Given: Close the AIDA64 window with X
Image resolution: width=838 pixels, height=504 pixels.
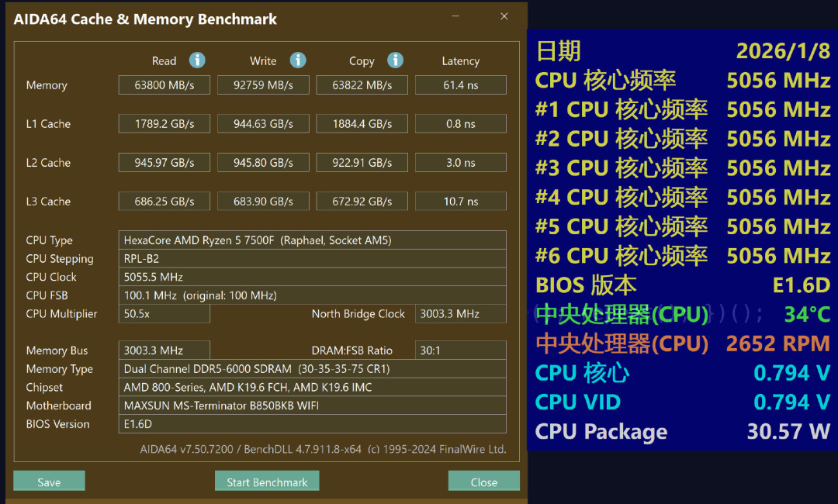Looking at the screenshot, I should coord(504,16).
